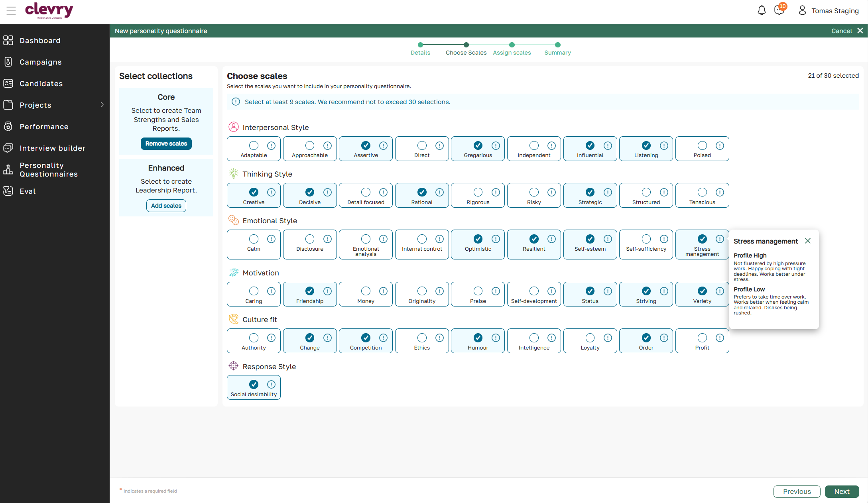Open the Campaigns sidebar item

click(x=41, y=62)
